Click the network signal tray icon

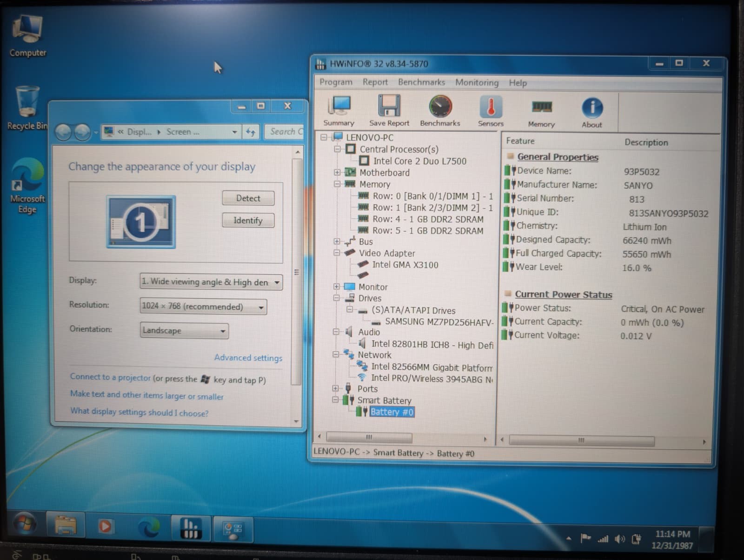tap(603, 539)
